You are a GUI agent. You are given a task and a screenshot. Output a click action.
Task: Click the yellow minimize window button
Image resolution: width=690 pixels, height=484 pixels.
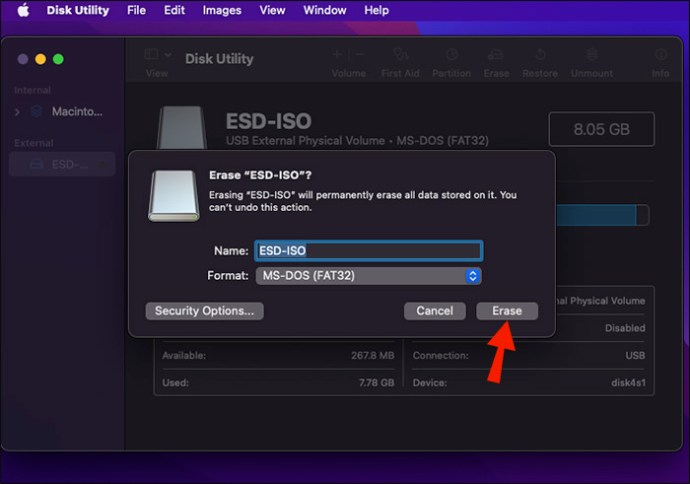[40, 59]
